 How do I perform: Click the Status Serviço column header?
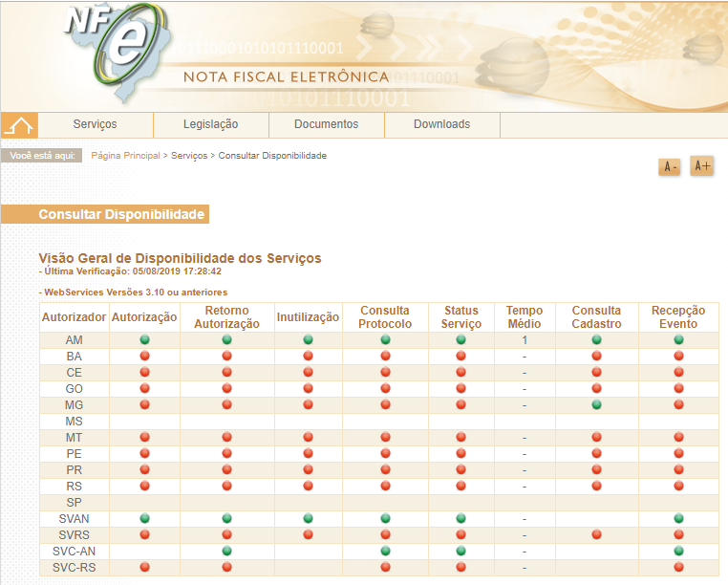click(x=461, y=317)
